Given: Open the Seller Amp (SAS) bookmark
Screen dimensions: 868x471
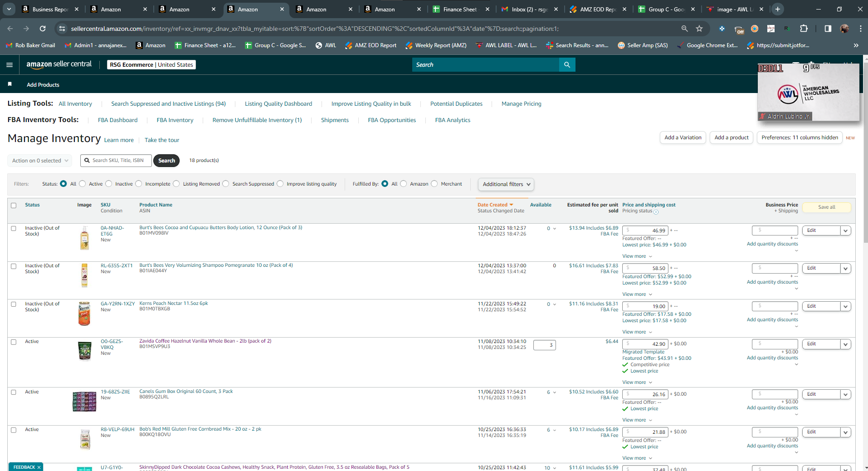Looking at the screenshot, I should (643, 45).
